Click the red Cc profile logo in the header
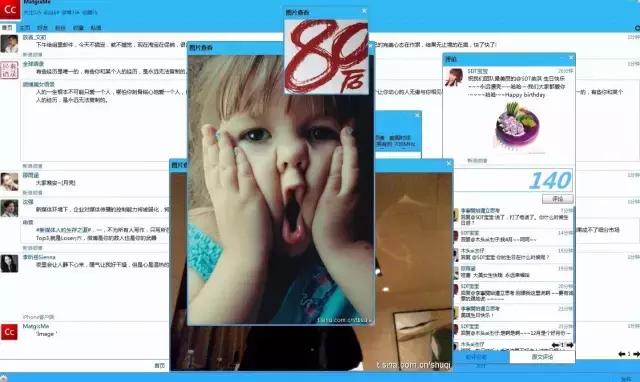 pyautogui.click(x=10, y=9)
